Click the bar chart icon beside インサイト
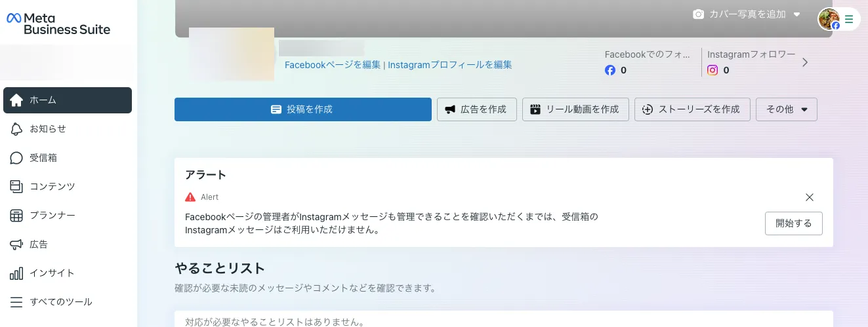Viewport: 868px width, 327px height. pos(16,273)
